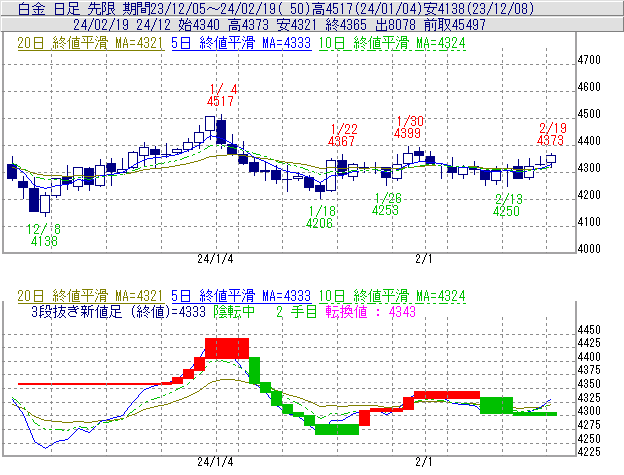624x475 pixels.
Task: Click the 安4321 low value text
Action: [x=297, y=25]
